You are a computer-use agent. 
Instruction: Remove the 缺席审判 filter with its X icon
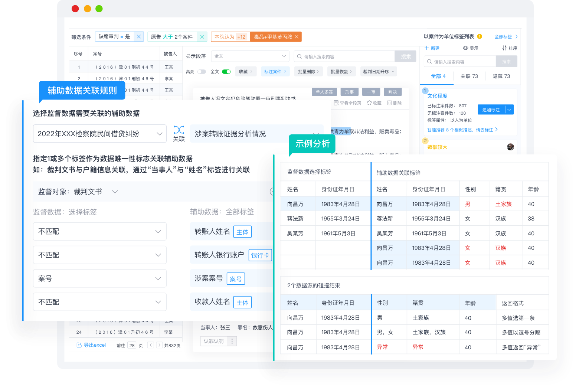point(139,36)
